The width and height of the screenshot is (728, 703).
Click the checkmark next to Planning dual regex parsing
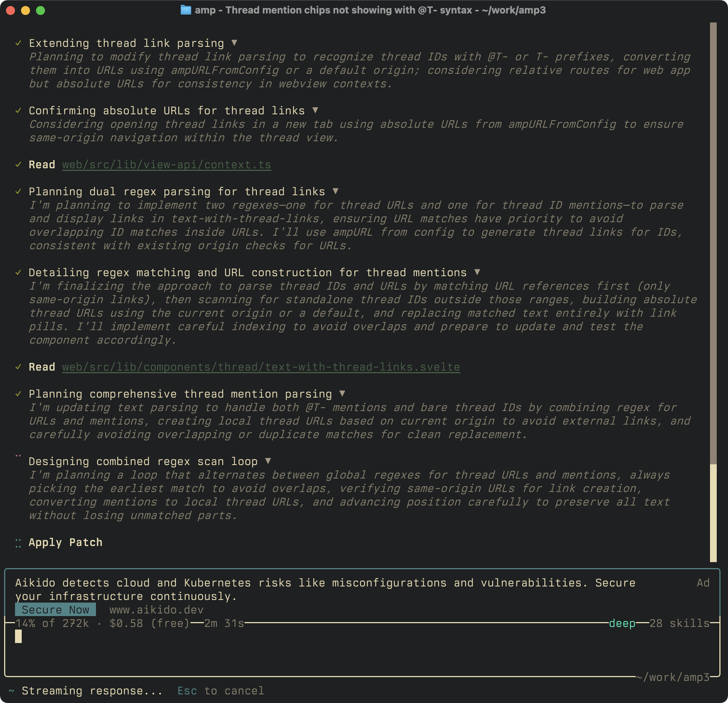click(x=18, y=191)
